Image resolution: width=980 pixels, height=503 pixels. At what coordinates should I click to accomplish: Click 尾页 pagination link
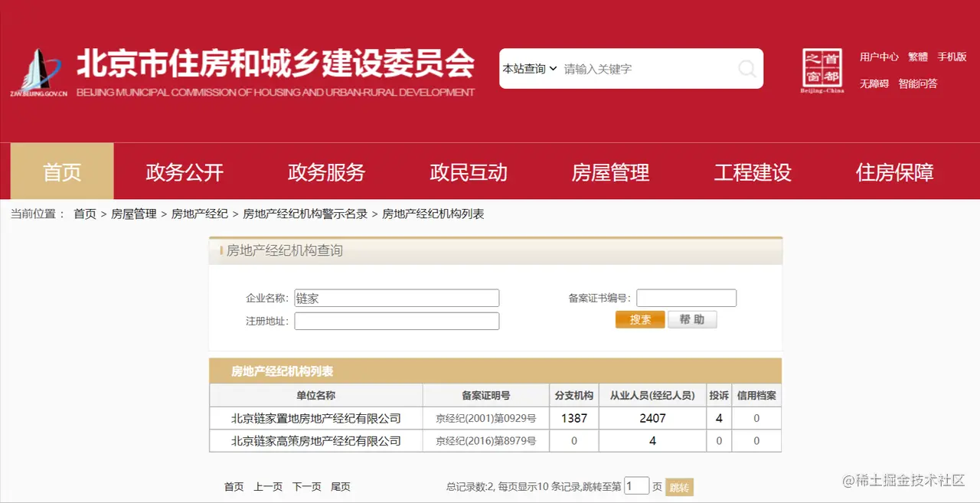coord(341,486)
